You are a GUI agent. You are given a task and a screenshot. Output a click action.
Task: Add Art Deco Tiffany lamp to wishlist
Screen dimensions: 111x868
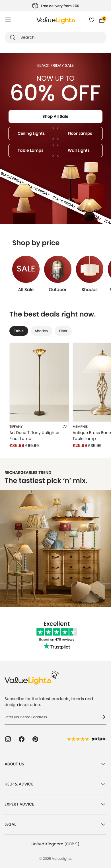coord(65,427)
